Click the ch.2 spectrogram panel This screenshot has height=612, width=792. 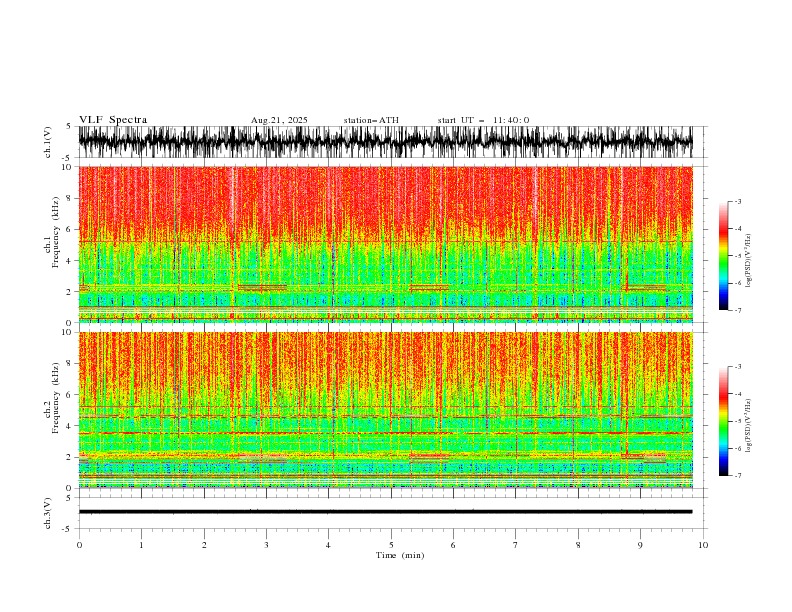[x=385, y=410]
